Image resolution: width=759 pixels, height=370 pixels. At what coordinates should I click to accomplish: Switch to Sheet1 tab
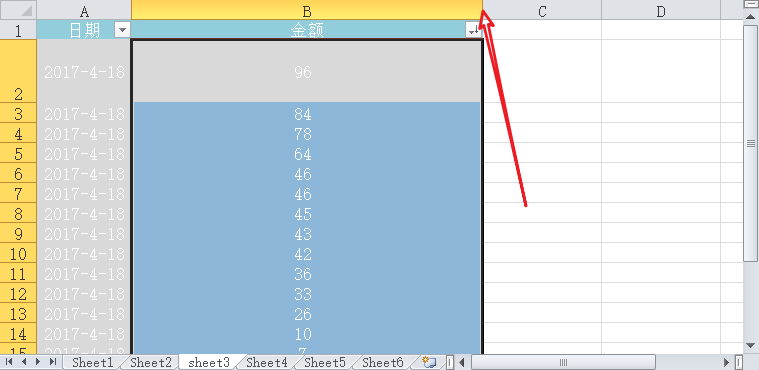click(x=92, y=362)
